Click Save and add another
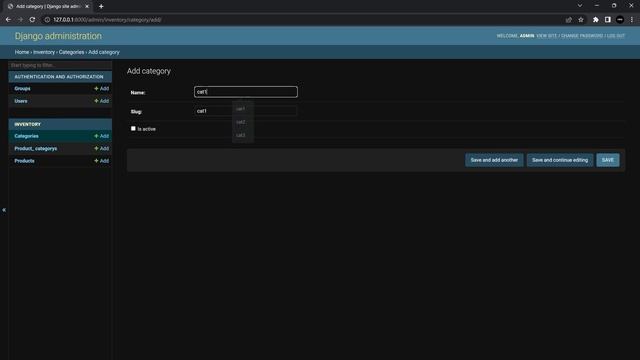The image size is (640, 360). (494, 160)
